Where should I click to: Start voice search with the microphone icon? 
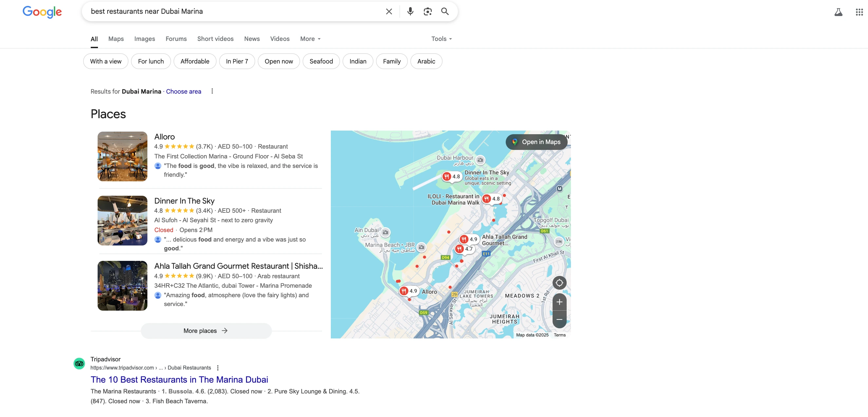410,11
